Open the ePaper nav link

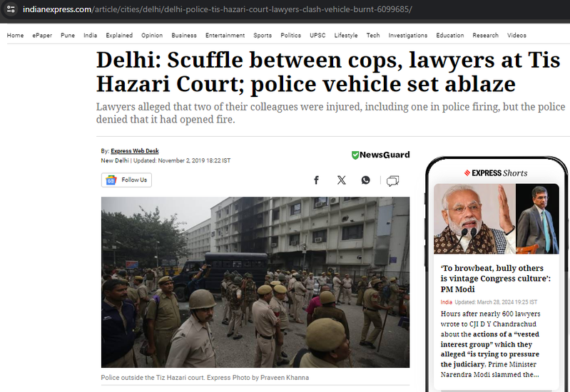tap(42, 35)
